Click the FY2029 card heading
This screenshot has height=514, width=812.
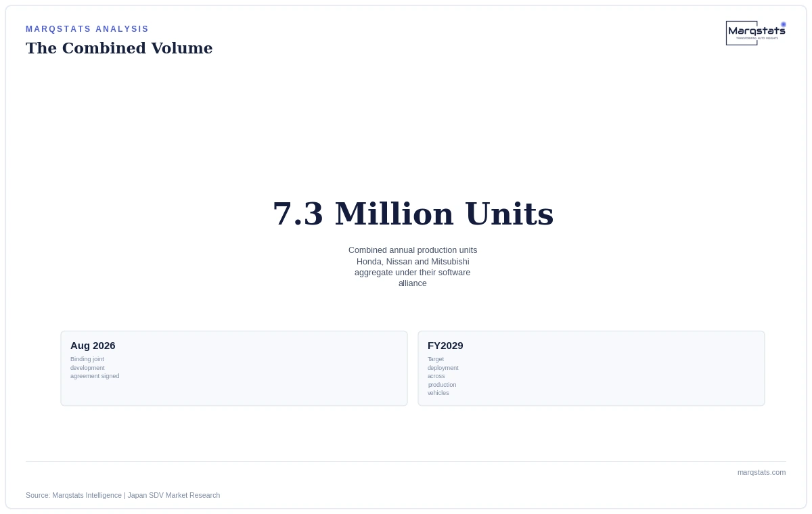pos(445,346)
